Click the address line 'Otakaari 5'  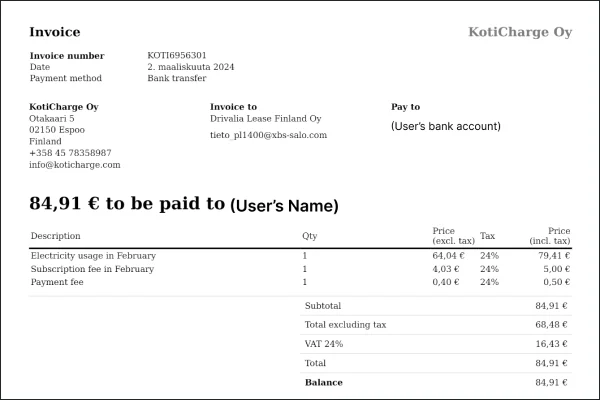[x=52, y=119]
